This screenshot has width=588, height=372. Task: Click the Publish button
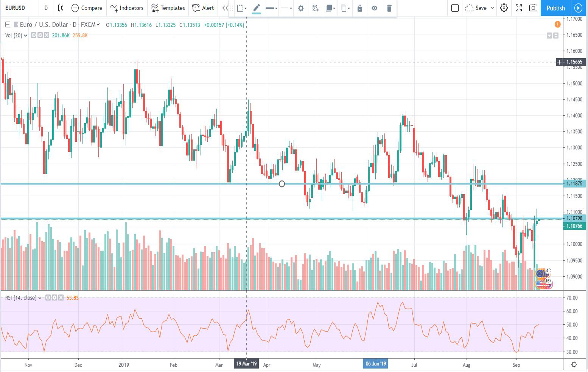coord(555,8)
